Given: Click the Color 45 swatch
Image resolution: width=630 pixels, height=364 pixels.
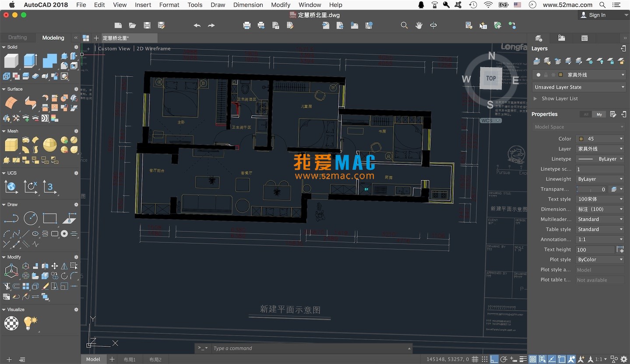Looking at the screenshot, I should (x=581, y=139).
